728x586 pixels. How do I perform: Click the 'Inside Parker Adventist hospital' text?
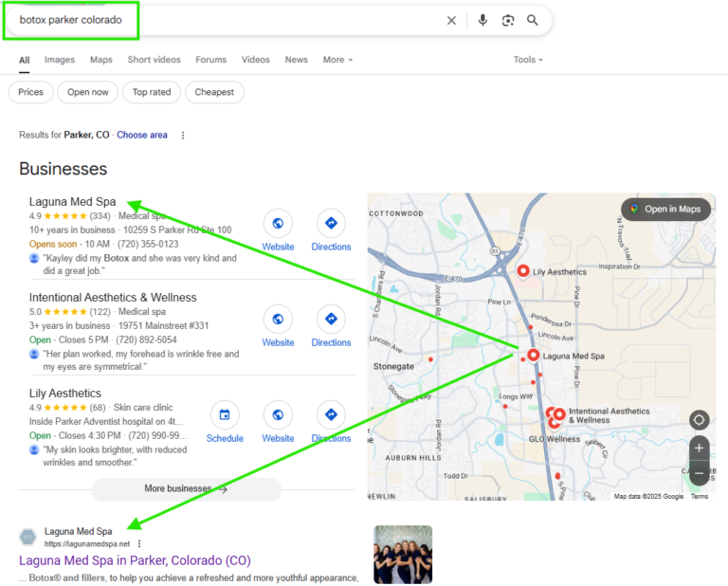point(106,422)
